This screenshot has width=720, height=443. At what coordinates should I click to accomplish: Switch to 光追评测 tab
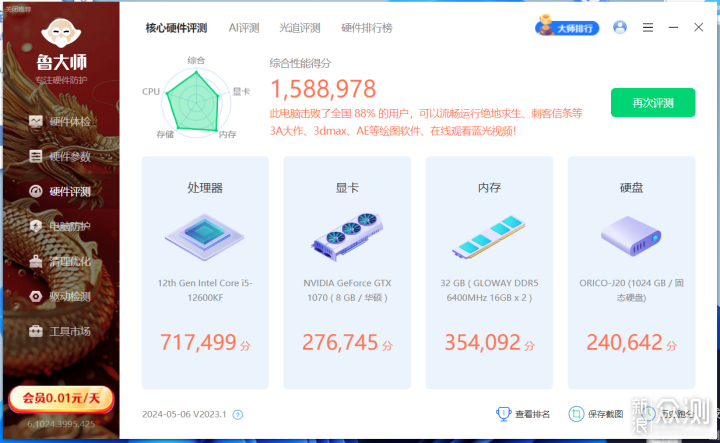300,28
